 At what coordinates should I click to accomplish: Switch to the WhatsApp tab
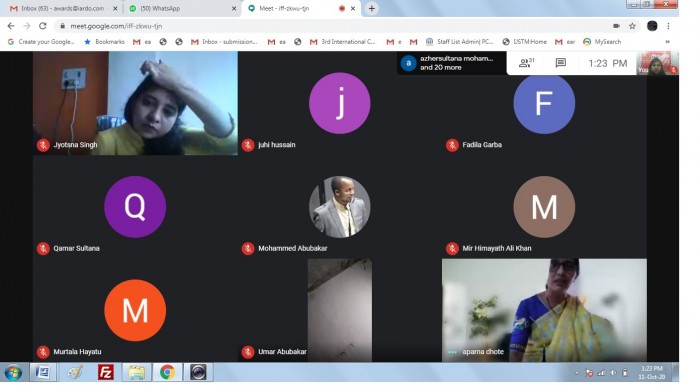coord(183,8)
